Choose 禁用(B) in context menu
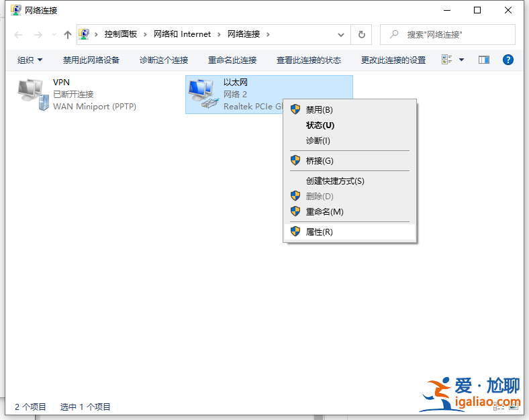The image size is (529, 420). [x=350, y=110]
